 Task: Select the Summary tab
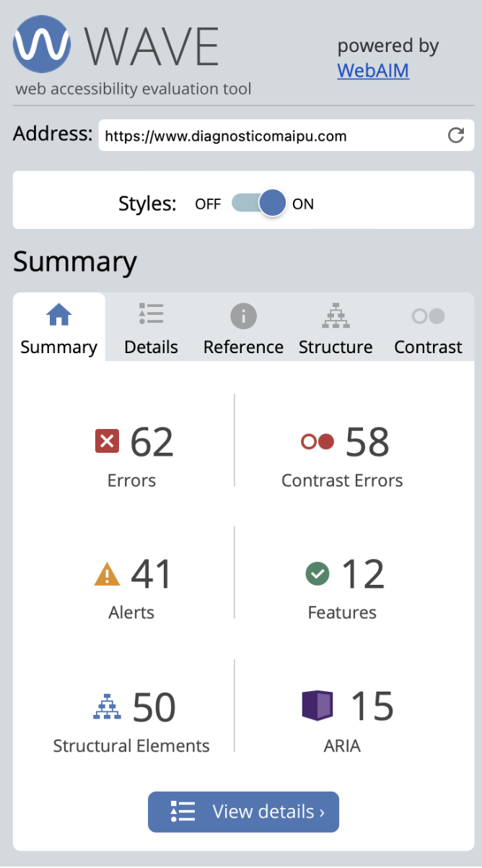[58, 329]
